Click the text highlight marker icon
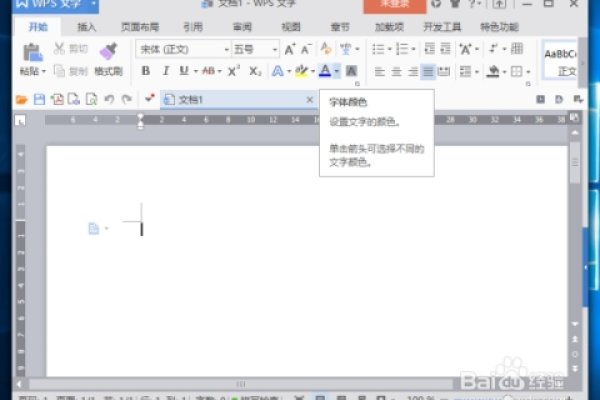 click(x=300, y=71)
